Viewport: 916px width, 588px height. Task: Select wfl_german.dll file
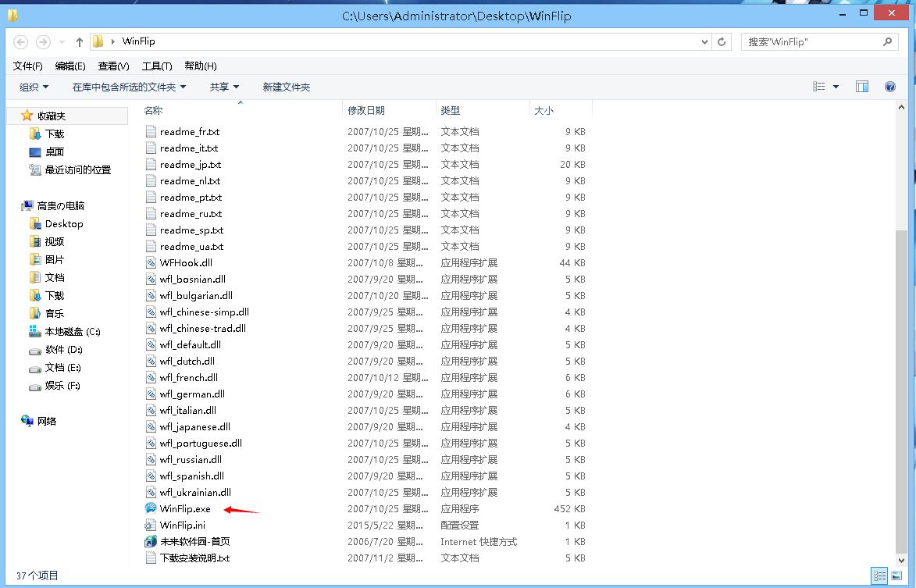click(192, 394)
